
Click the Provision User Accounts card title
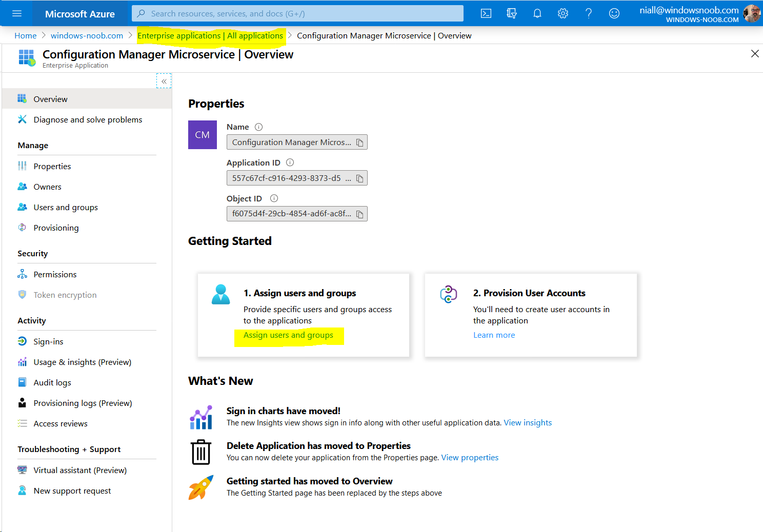click(x=529, y=293)
